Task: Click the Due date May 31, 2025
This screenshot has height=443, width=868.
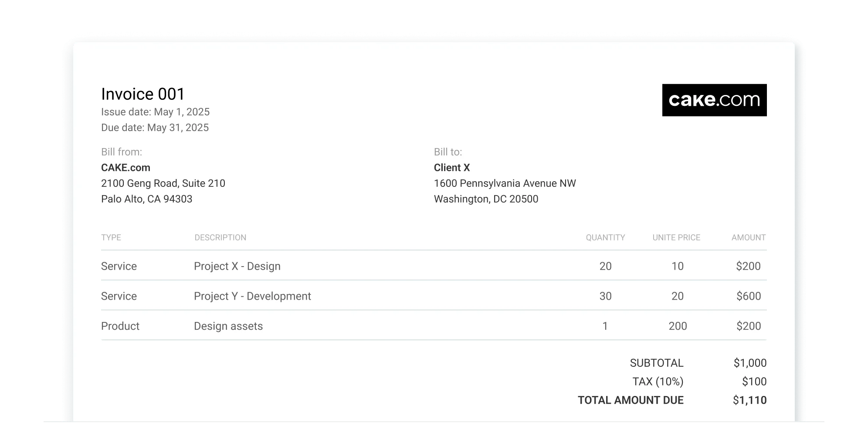Action: (155, 128)
